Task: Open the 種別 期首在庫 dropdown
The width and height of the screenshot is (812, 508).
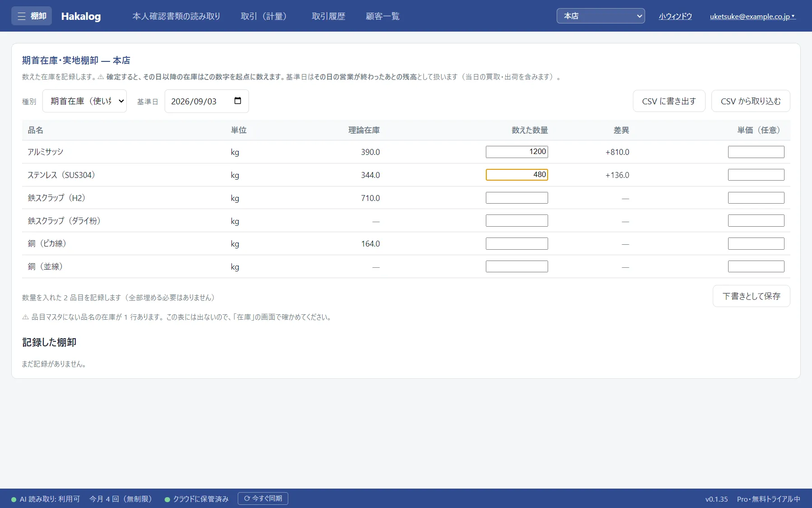Action: coord(84,101)
